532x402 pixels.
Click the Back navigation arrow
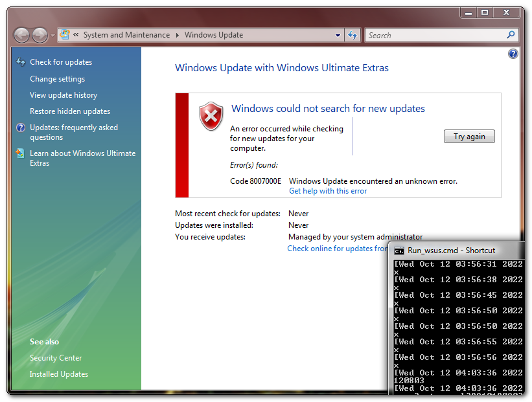point(22,35)
